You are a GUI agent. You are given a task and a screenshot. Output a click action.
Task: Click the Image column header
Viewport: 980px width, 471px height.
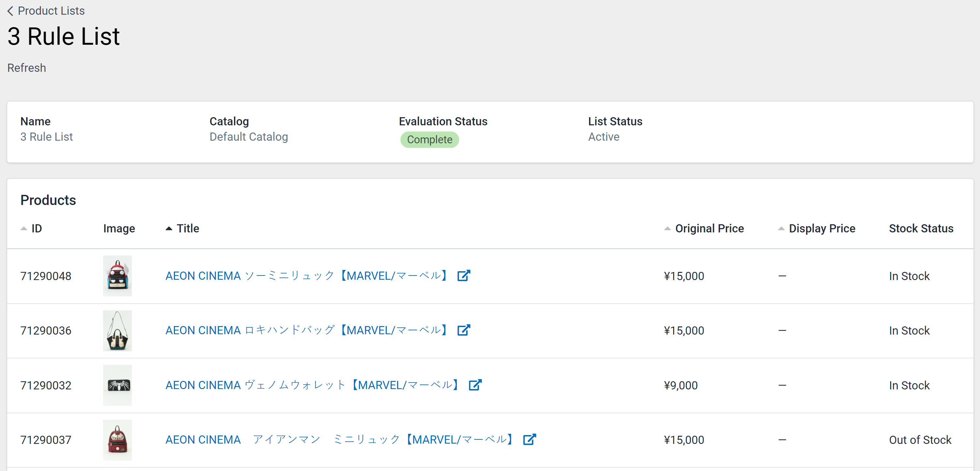point(119,229)
